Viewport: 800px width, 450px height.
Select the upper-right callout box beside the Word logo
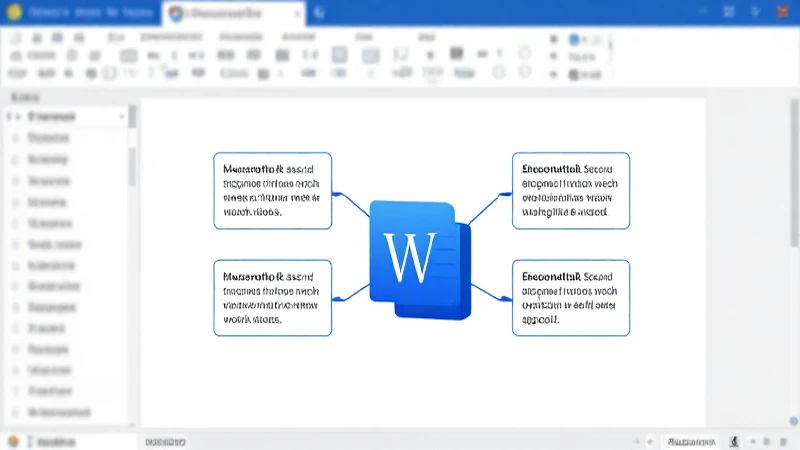click(571, 191)
